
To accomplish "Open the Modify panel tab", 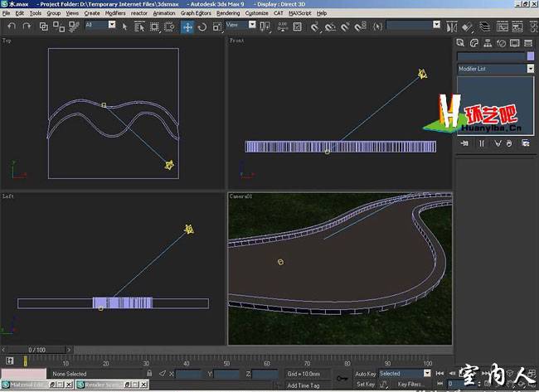I will coord(473,42).
